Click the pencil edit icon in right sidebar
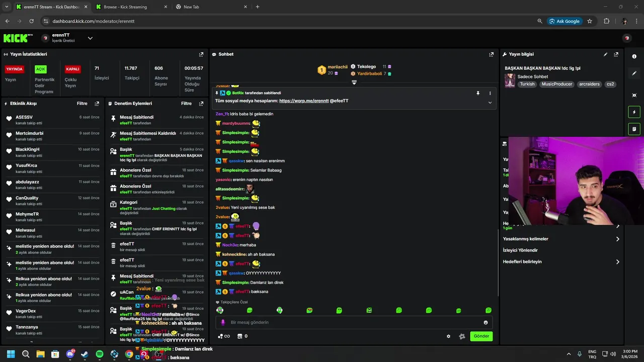 click(x=634, y=73)
